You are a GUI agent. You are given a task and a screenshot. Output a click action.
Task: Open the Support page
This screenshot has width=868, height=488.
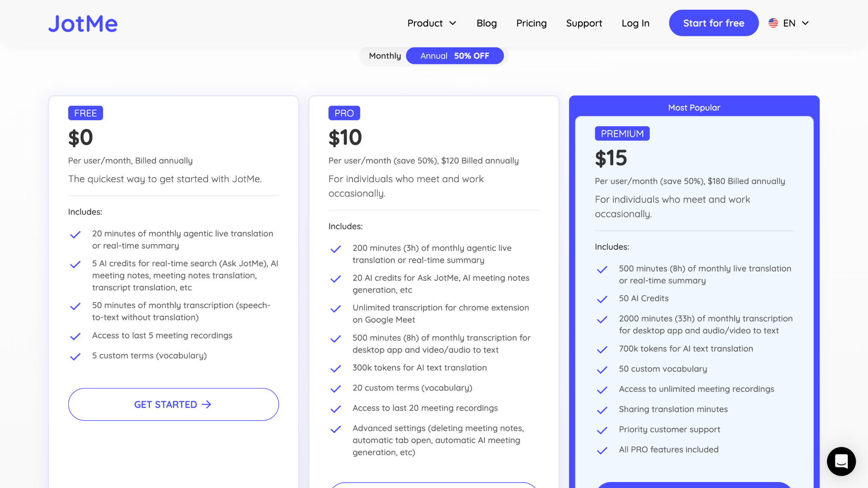(x=584, y=23)
